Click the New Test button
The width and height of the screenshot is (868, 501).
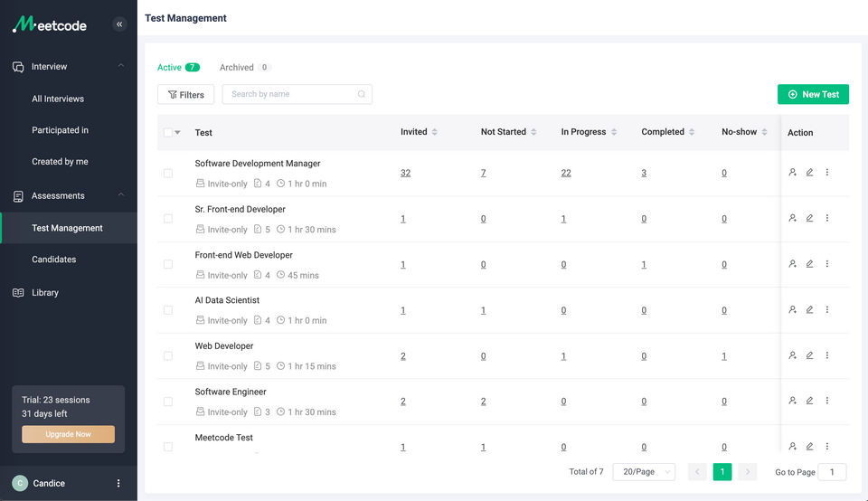click(813, 94)
